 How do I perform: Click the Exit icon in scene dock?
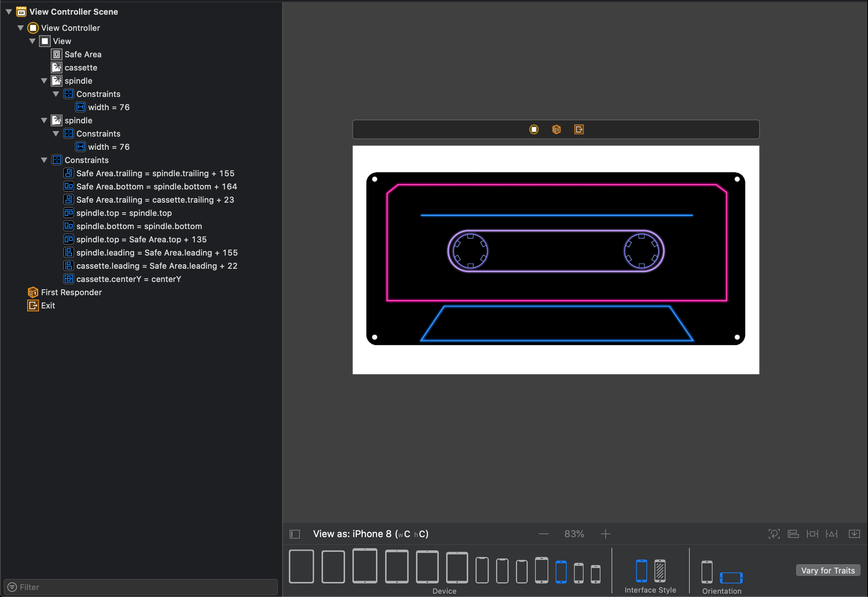579,130
